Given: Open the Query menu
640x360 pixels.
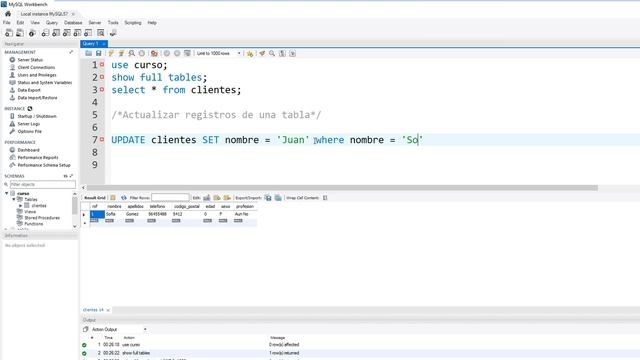Looking at the screenshot, I should point(52,23).
